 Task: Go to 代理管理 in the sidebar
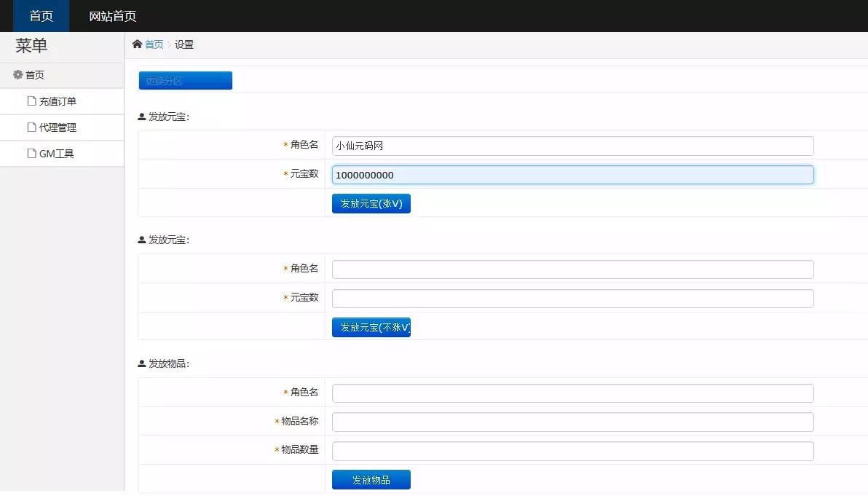[58, 127]
